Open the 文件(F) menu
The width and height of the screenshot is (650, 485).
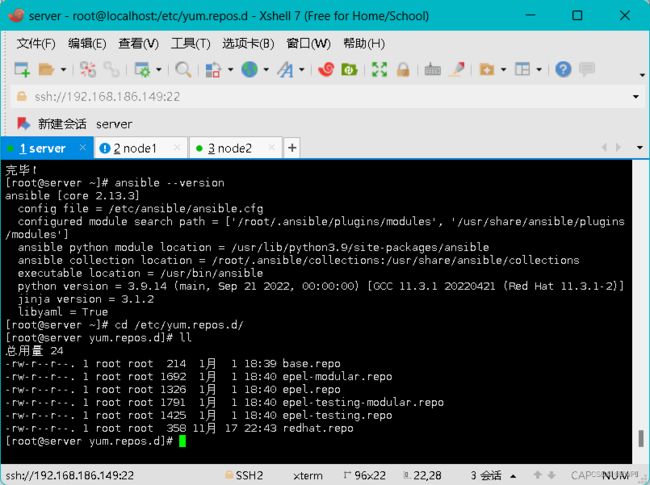pyautogui.click(x=36, y=44)
